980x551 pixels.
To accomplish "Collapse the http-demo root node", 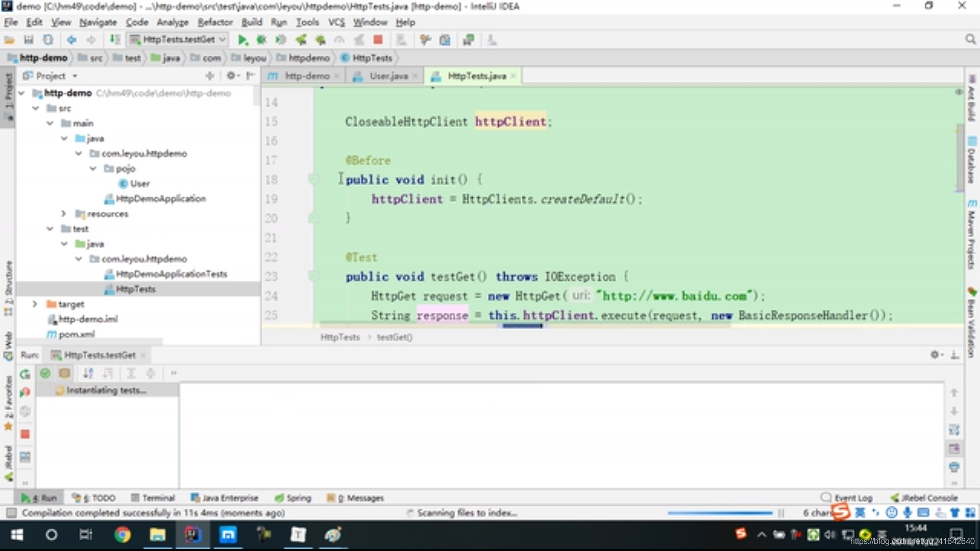I will 21,93.
